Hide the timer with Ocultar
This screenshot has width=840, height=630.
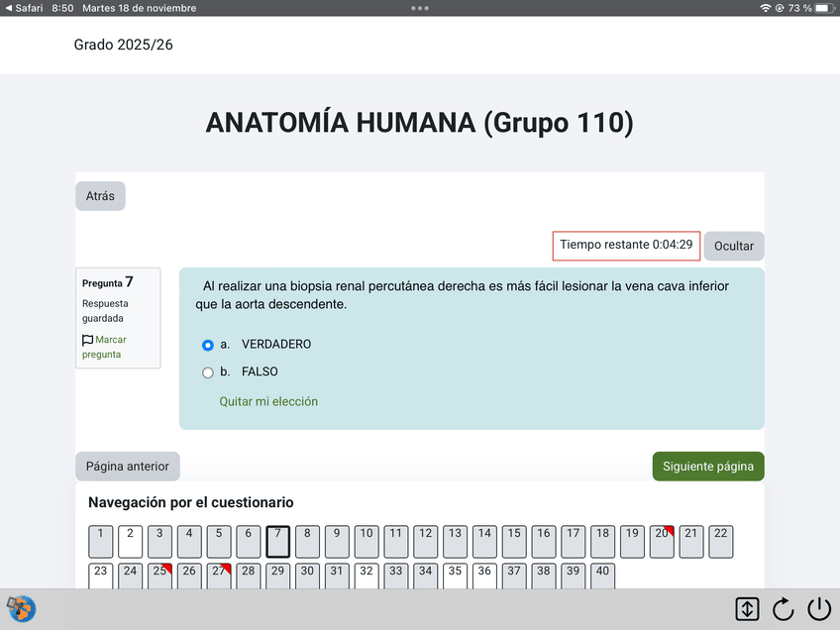coord(734,246)
